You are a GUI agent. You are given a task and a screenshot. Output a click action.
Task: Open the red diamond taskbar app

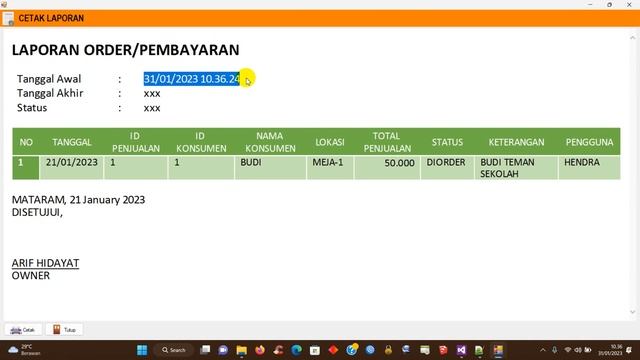click(333, 350)
